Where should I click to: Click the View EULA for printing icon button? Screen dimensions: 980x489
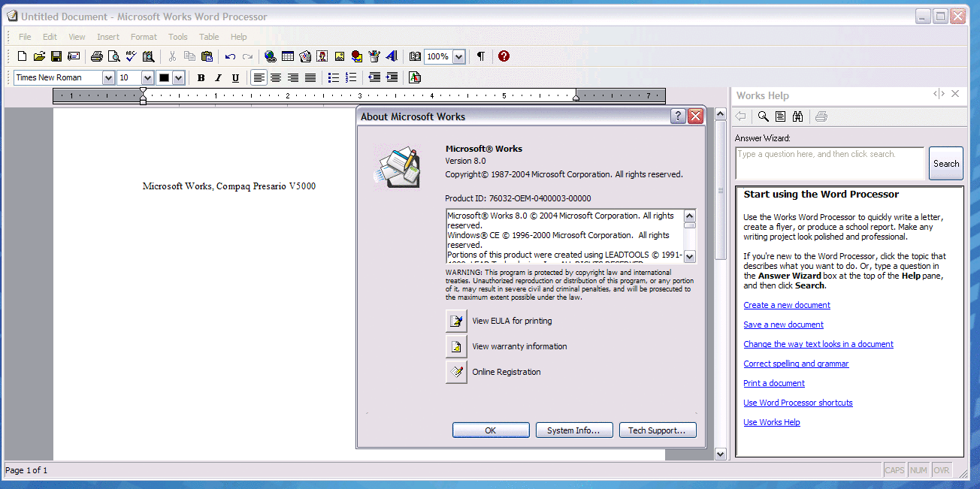(x=456, y=321)
